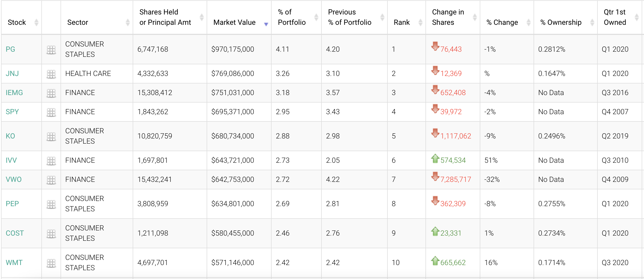Select the 51% change cell
The height and width of the screenshot is (279, 644).
tap(507, 160)
